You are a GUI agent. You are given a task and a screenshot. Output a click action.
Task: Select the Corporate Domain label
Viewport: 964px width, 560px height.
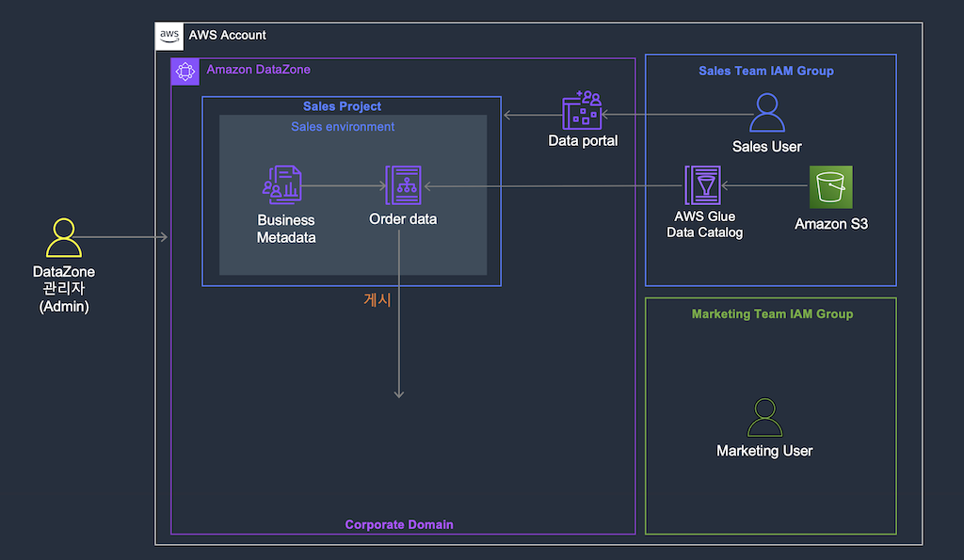[399, 524]
